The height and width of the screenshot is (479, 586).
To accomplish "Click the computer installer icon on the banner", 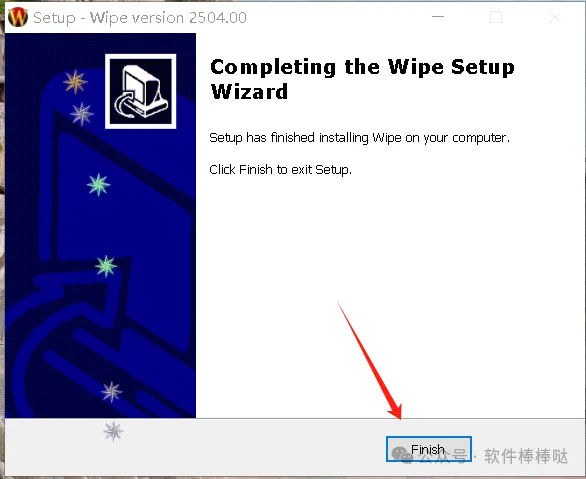I will [141, 91].
